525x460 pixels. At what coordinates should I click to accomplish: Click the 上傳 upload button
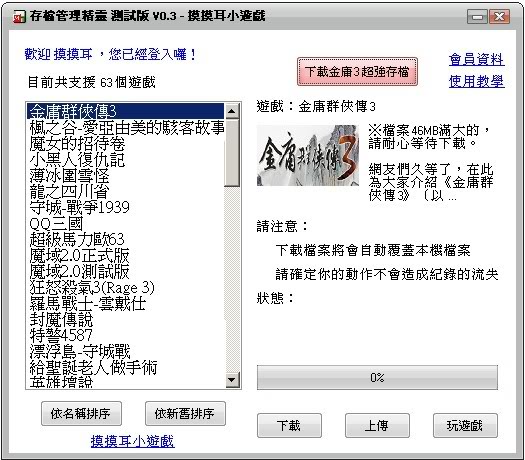(377, 426)
